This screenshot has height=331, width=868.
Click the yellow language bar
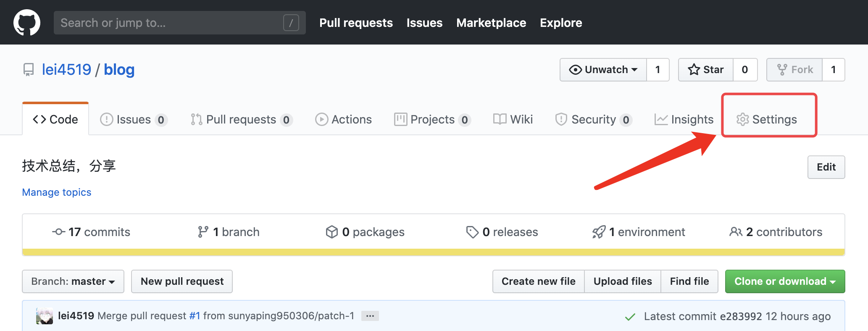[x=433, y=252]
